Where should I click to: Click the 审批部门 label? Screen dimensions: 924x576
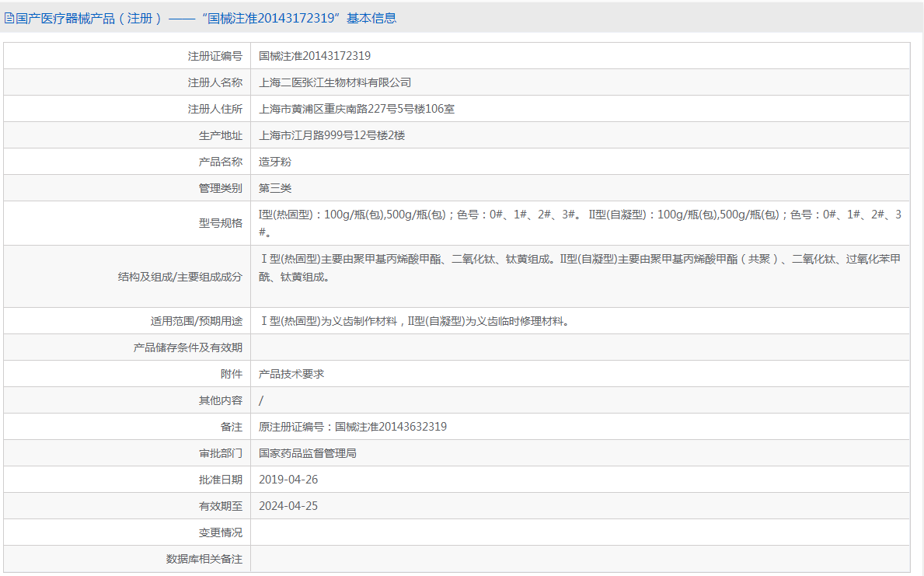pyautogui.click(x=221, y=453)
